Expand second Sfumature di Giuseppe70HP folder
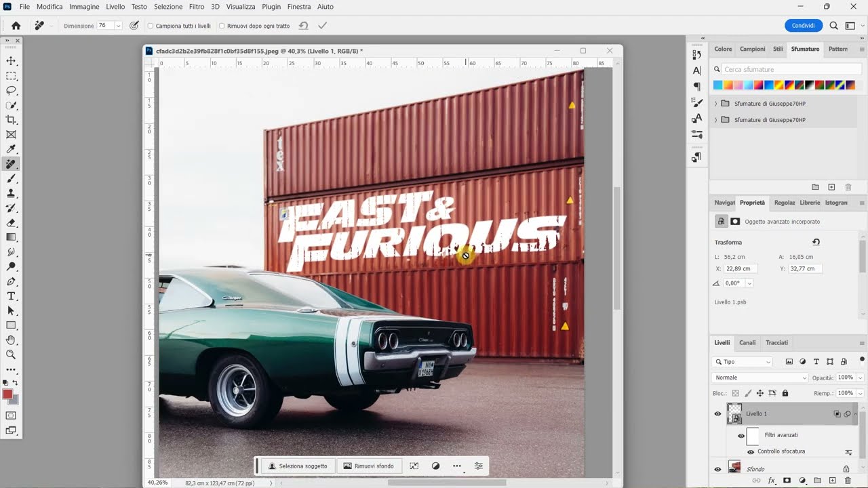The height and width of the screenshot is (488, 868). point(715,120)
